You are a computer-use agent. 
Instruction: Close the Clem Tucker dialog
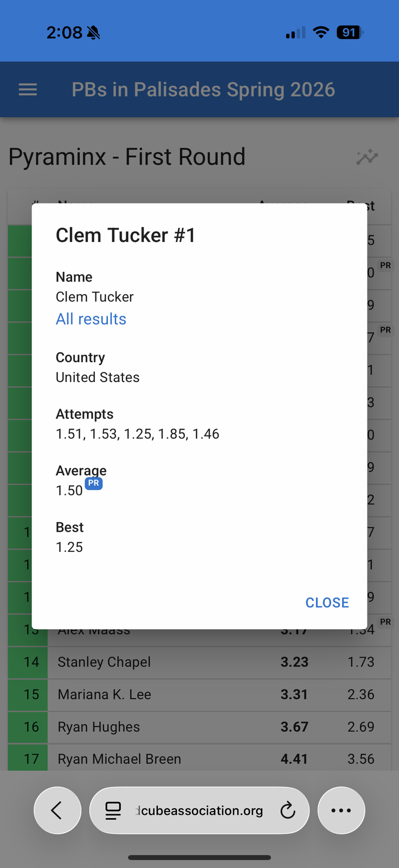point(327,603)
